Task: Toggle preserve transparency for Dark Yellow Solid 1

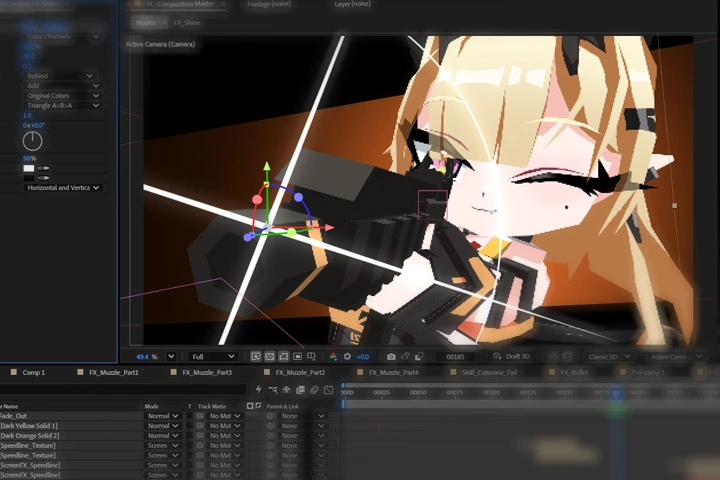Action: pos(189,426)
